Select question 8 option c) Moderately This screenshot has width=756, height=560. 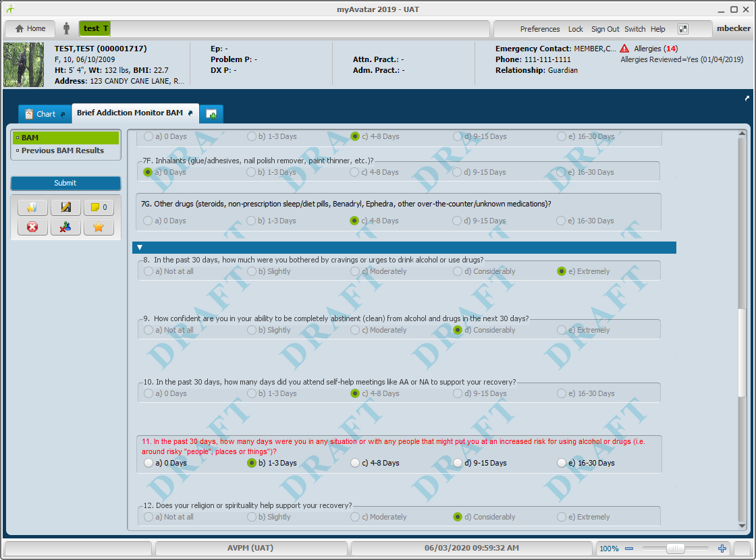pos(355,271)
